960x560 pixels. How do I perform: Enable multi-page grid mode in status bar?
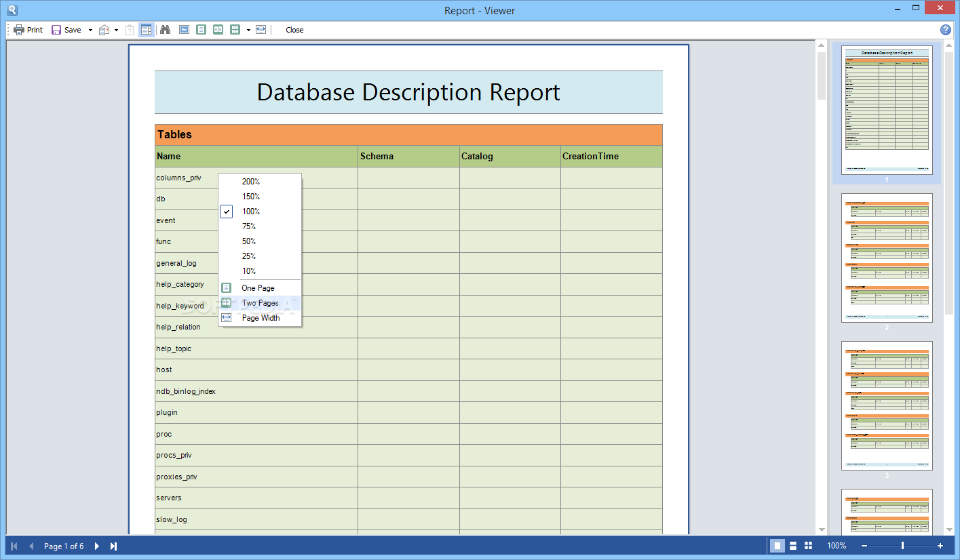tap(808, 546)
